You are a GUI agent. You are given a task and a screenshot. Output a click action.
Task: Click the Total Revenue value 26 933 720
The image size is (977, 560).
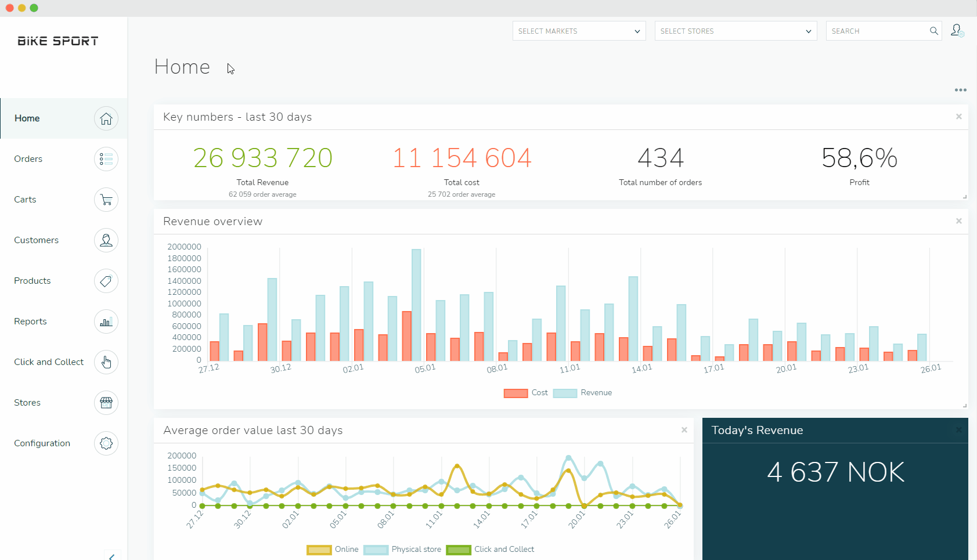tap(262, 158)
